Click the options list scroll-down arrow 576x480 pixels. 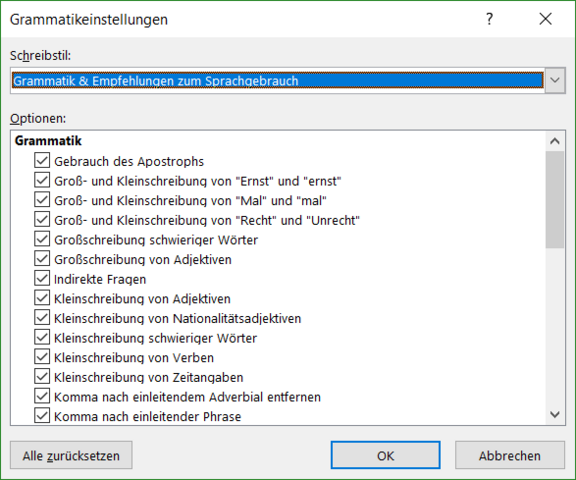point(555,415)
